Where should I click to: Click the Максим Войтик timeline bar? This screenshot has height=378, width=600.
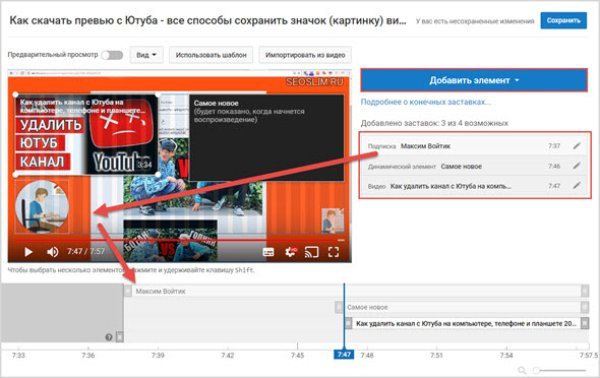[356, 291]
